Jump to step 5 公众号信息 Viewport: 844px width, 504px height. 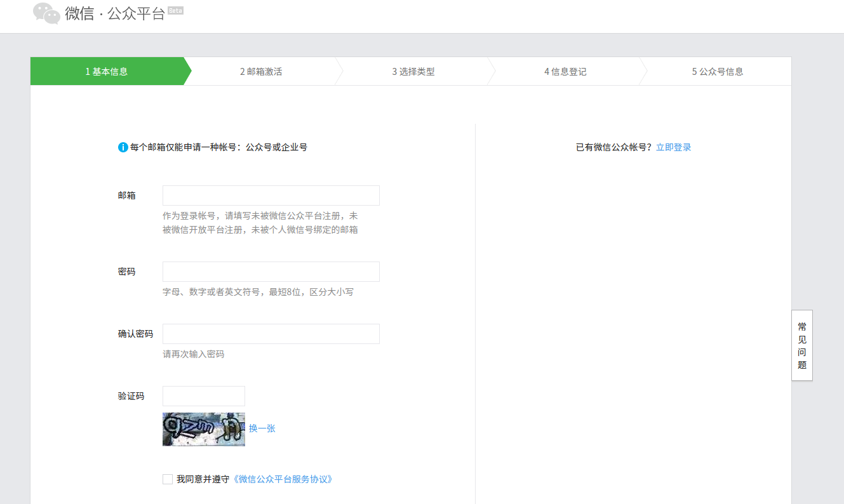(717, 72)
